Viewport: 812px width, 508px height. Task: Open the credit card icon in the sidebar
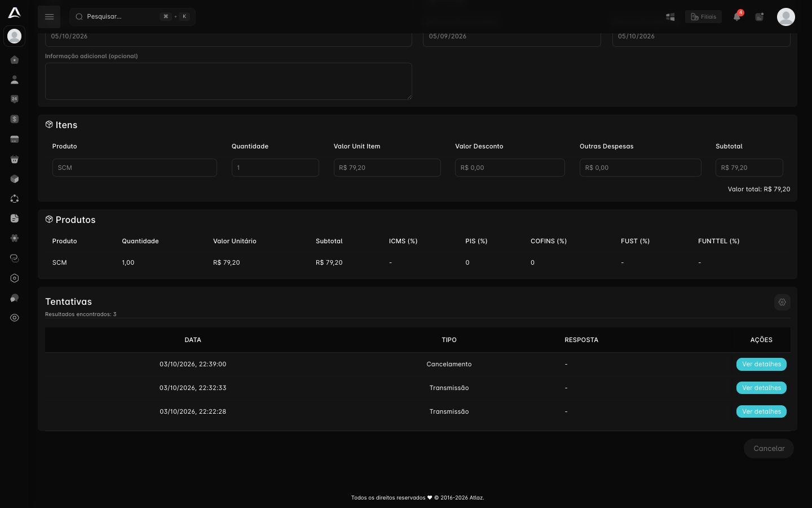pyautogui.click(x=15, y=139)
